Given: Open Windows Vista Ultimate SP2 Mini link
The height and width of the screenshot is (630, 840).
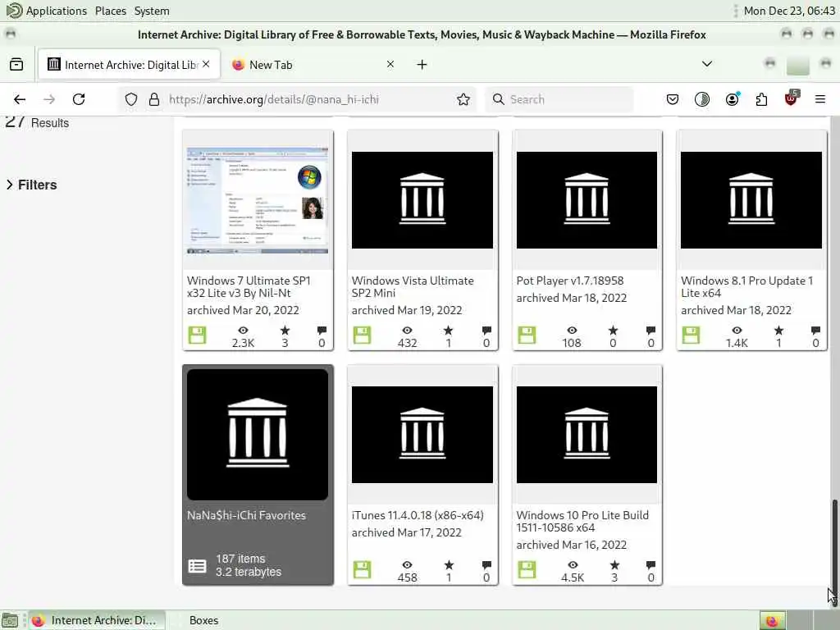Looking at the screenshot, I should click(x=413, y=286).
